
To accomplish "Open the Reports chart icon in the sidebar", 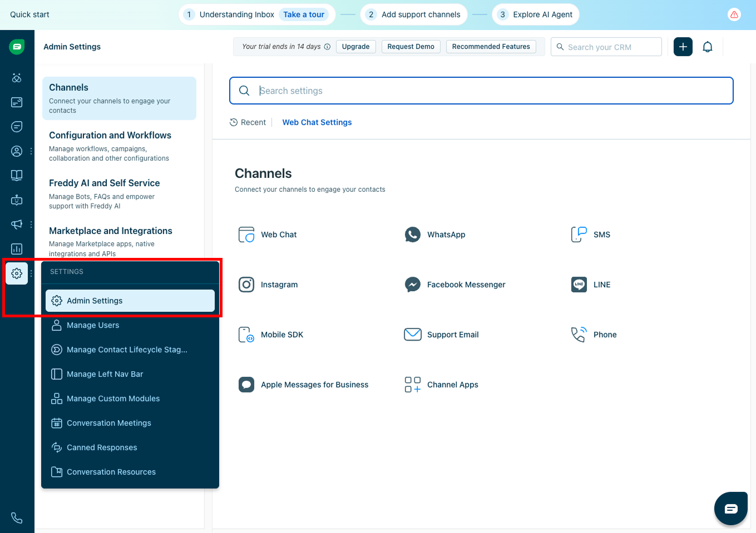I will point(17,249).
